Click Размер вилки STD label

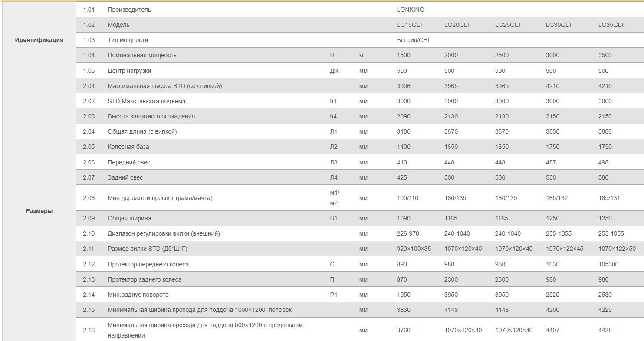148,249
